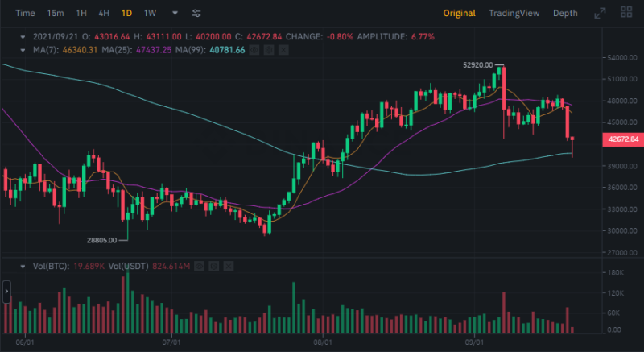
Task: Click the 54000.00 price axis label
Action: (x=622, y=57)
